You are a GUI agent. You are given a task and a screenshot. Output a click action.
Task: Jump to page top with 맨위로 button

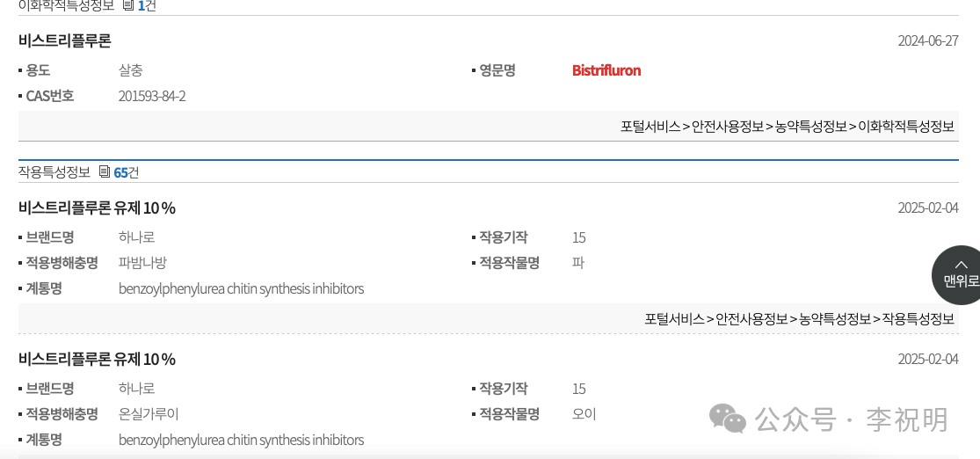click(959, 275)
